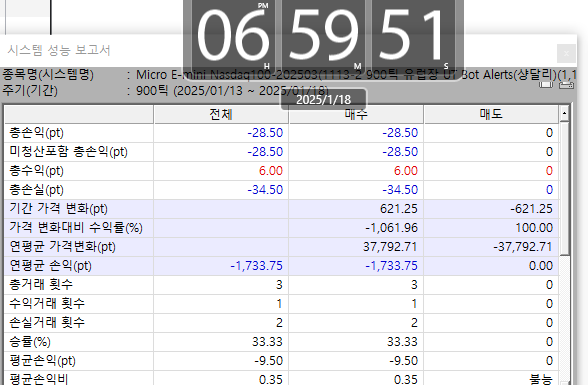Click the 평균손익비 row label
The width and height of the screenshot is (588, 385).
point(39,379)
